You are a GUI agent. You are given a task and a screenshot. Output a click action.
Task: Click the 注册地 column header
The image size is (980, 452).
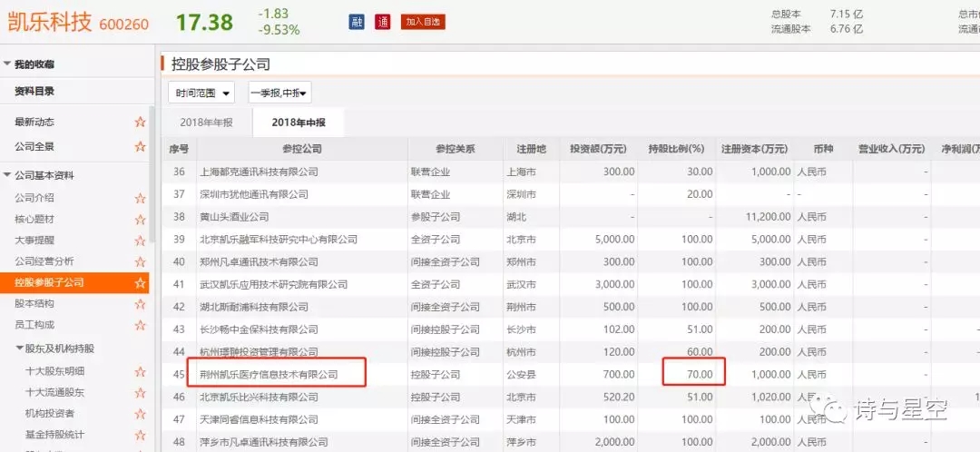pyautogui.click(x=531, y=150)
